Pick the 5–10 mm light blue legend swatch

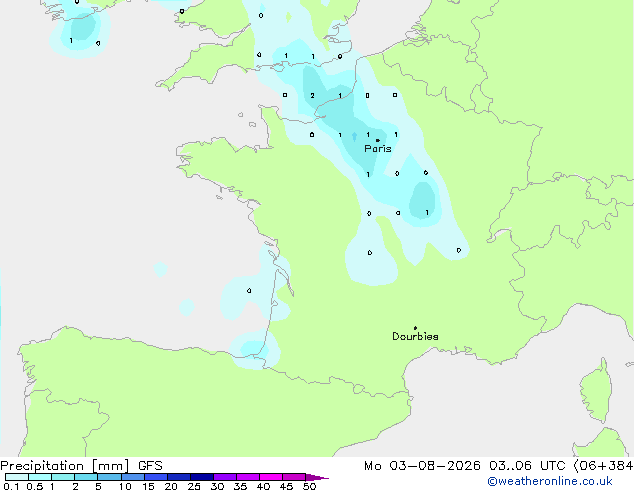point(109,477)
